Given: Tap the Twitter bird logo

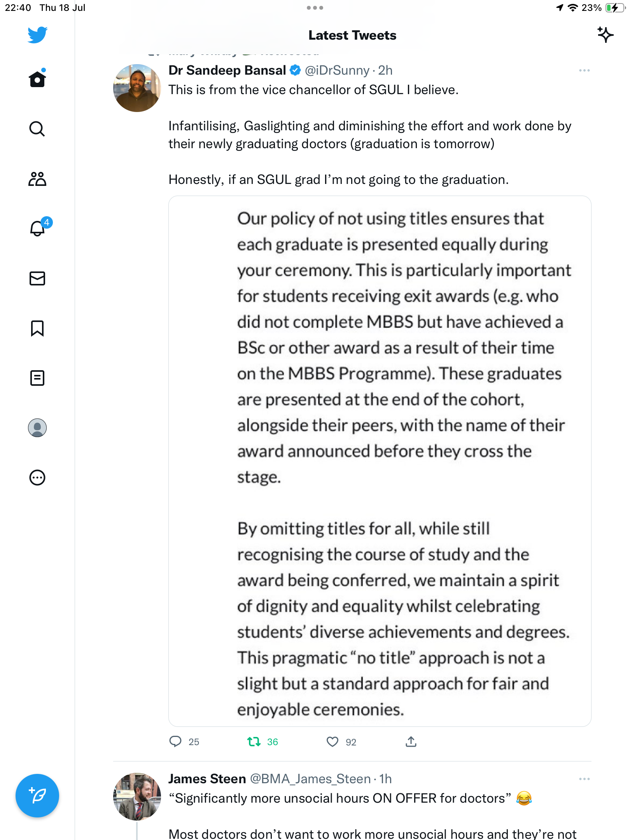Looking at the screenshot, I should coord(37,35).
